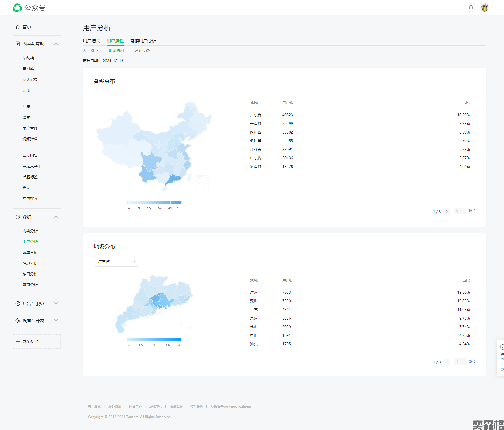
Task: Click the page number input for city table
Action: 460,362
